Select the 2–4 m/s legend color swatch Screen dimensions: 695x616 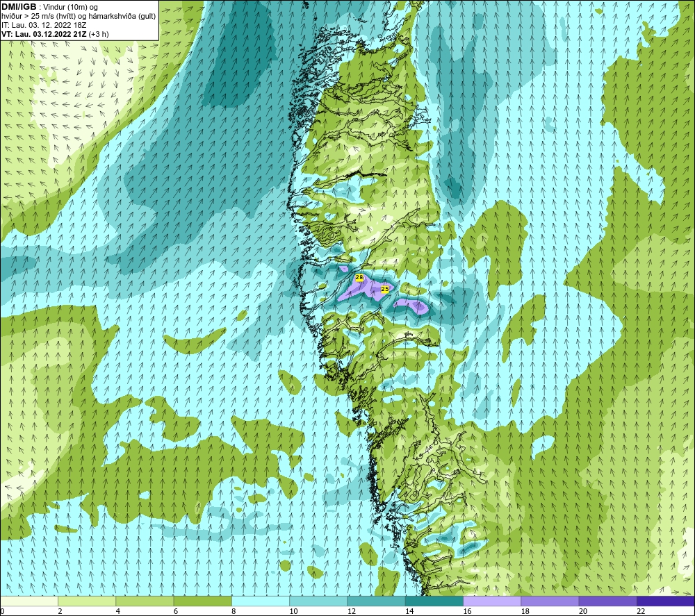click(87, 601)
